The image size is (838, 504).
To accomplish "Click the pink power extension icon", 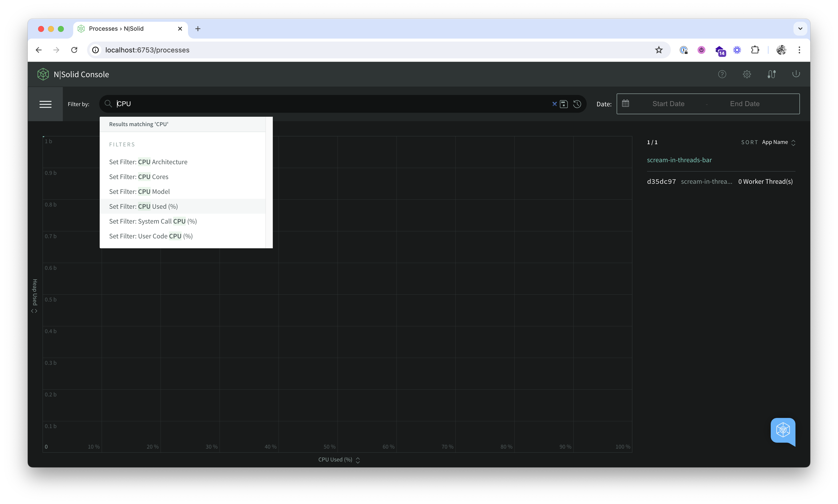I will [x=701, y=50].
